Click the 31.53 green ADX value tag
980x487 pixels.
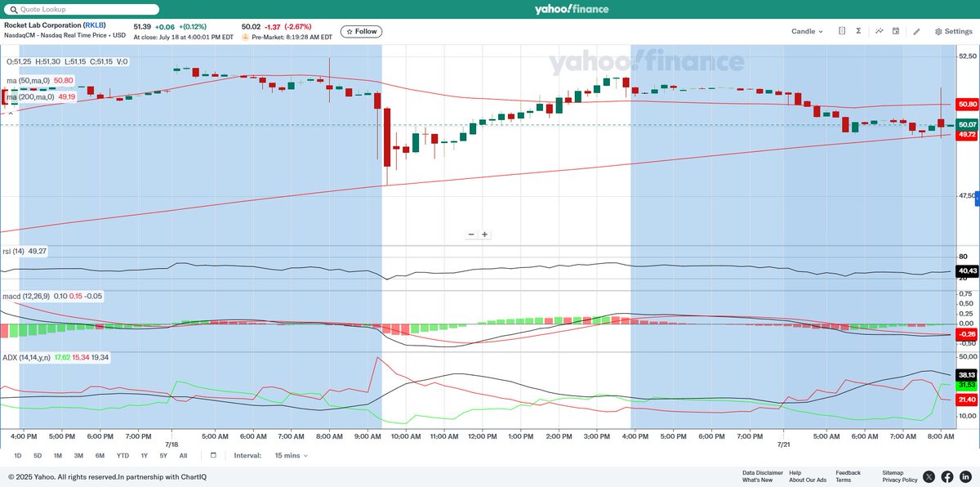(x=968, y=385)
